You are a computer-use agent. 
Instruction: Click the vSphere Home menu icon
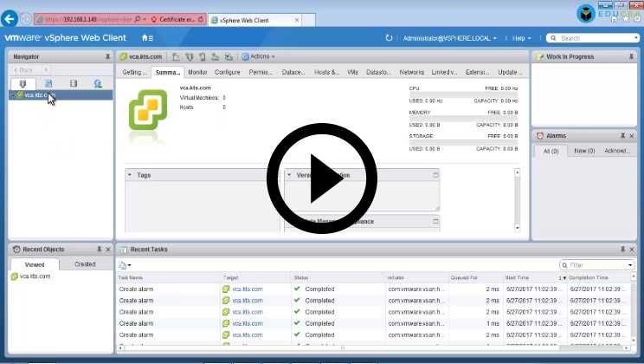click(147, 38)
